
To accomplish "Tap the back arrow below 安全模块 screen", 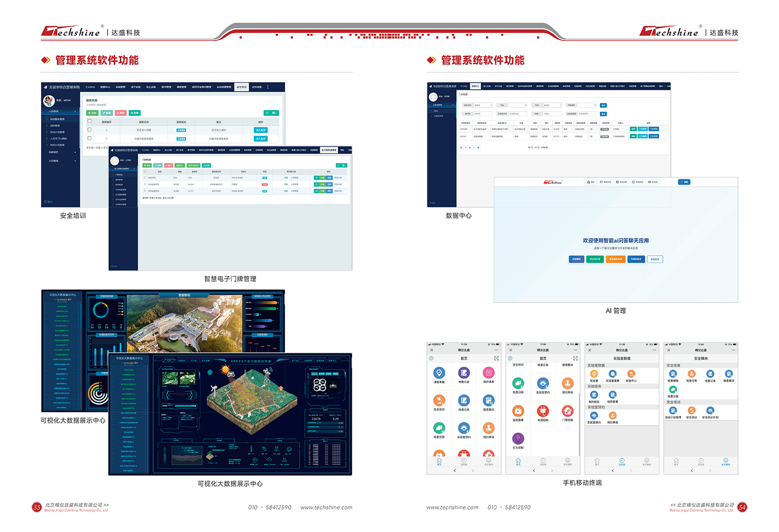I will (x=692, y=471).
